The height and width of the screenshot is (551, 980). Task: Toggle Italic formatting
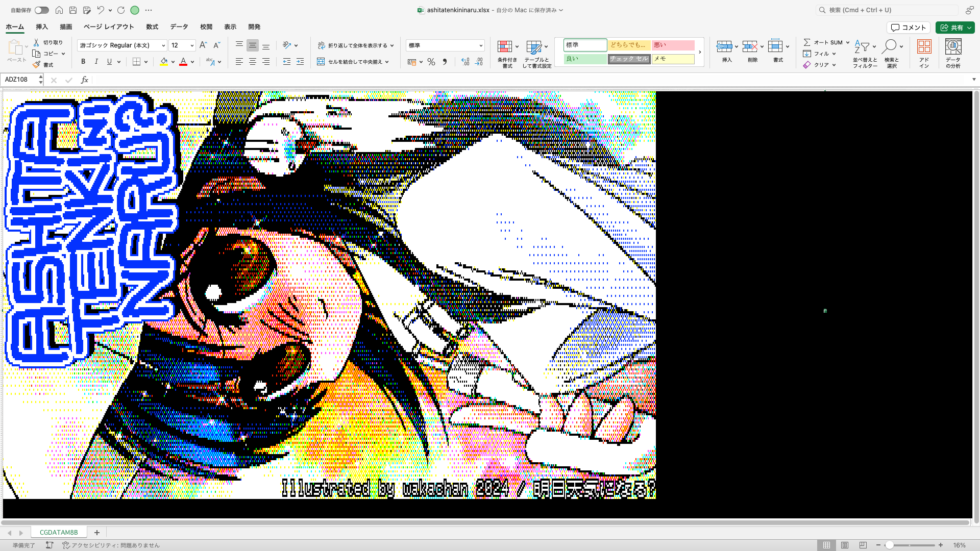(x=96, y=62)
